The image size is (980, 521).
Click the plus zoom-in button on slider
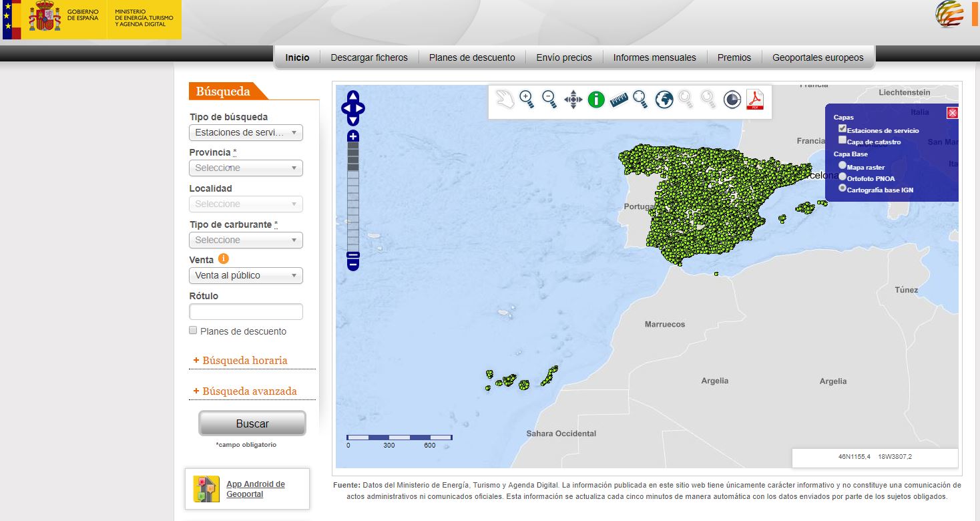pyautogui.click(x=353, y=136)
